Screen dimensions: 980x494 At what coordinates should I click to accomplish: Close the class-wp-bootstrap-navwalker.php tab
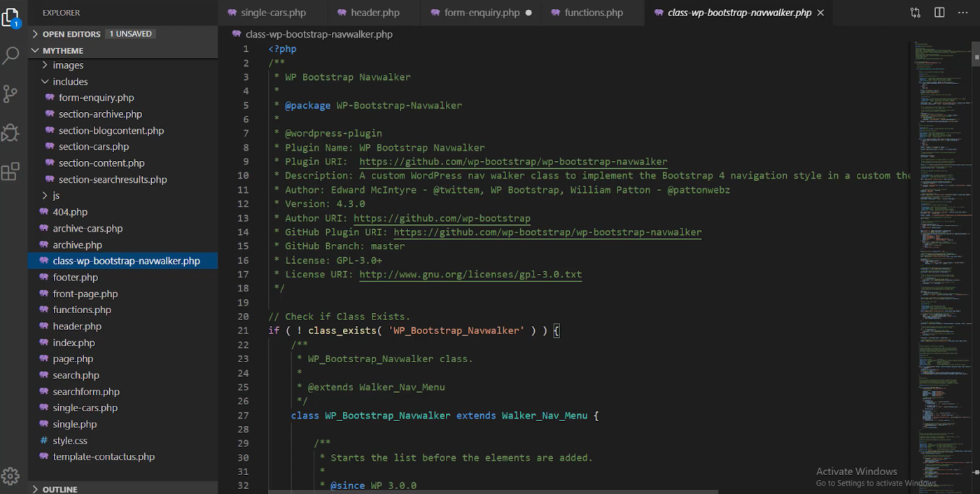pos(820,12)
